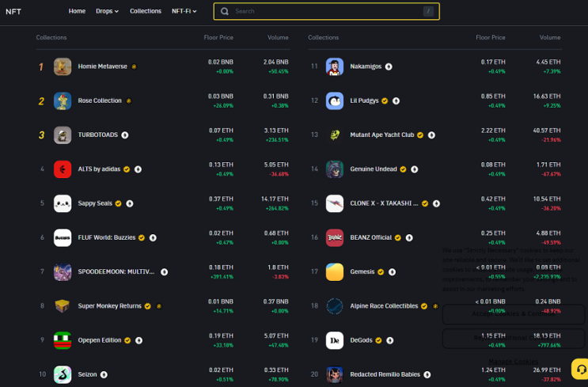Click the 14.17 ETH volume value
The width and height of the screenshot is (588, 387).
(x=275, y=199)
